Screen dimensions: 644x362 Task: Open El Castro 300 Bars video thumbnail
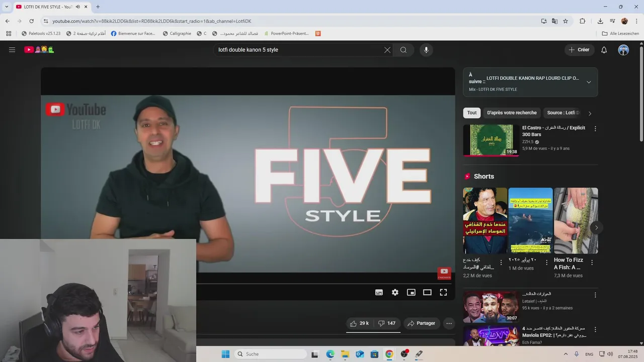point(491,140)
